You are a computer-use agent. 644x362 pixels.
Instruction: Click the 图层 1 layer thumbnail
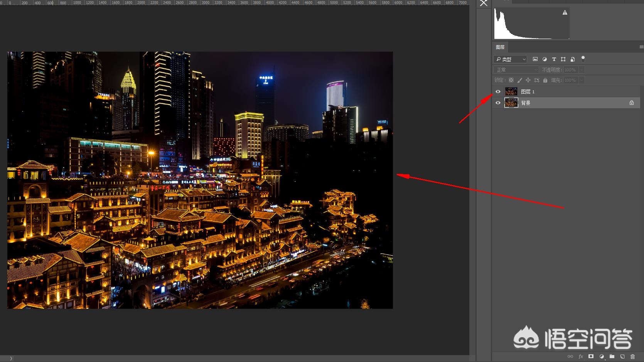tap(511, 91)
